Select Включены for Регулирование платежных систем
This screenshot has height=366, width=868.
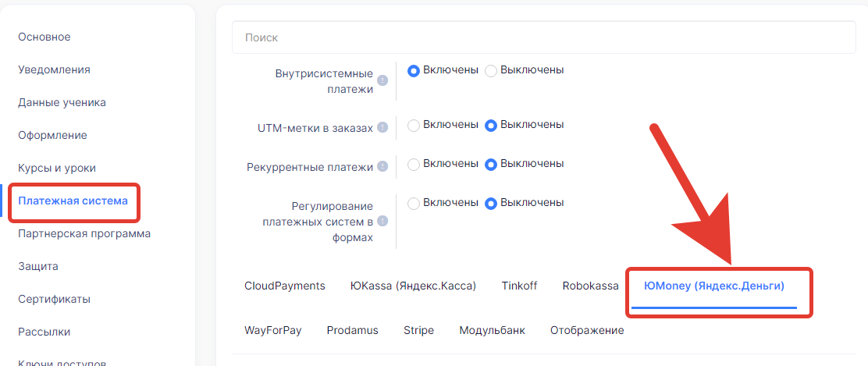pos(414,204)
